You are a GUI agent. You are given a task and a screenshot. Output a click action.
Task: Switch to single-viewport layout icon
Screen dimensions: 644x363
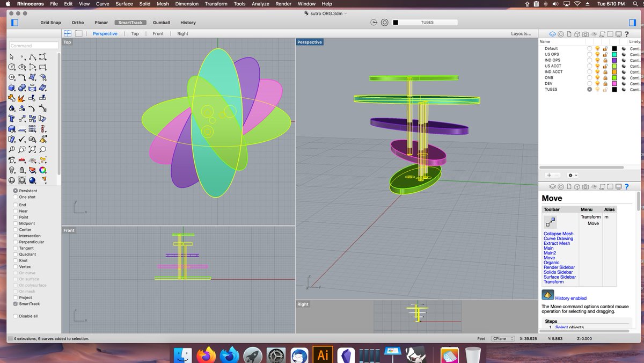(x=79, y=33)
